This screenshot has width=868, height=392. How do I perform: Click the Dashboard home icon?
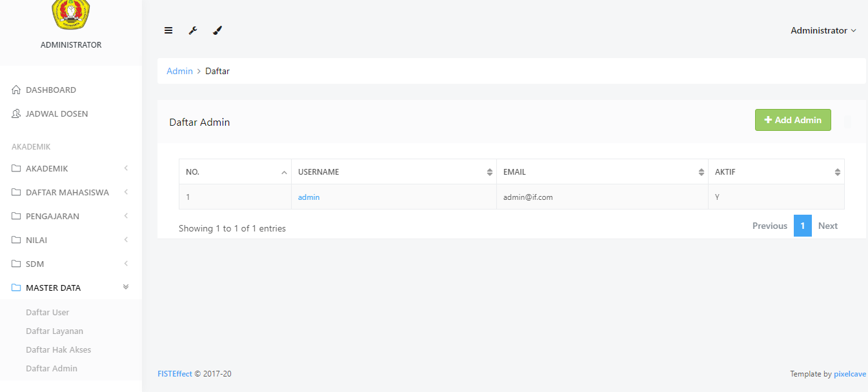point(17,90)
